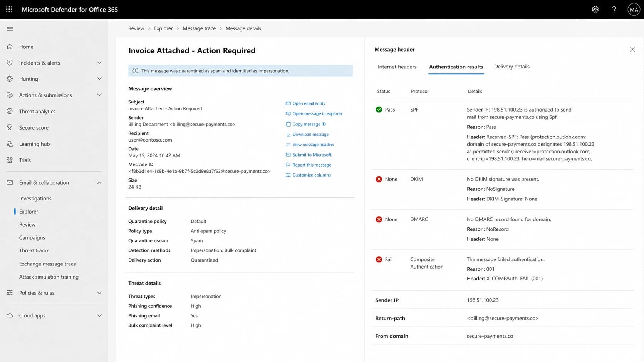644x362 pixels.
Task: Click the Composite Authentication fail icon
Action: (379, 259)
